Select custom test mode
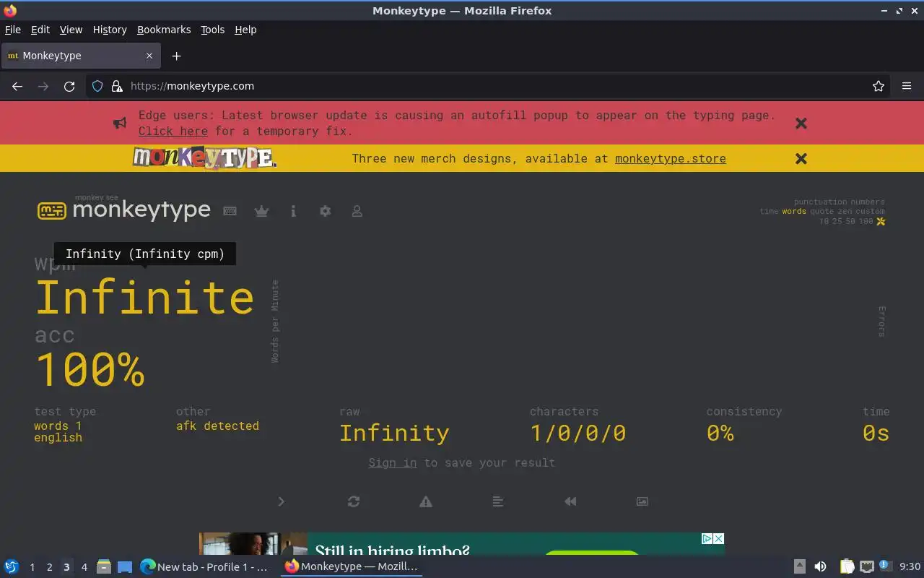 (x=870, y=212)
